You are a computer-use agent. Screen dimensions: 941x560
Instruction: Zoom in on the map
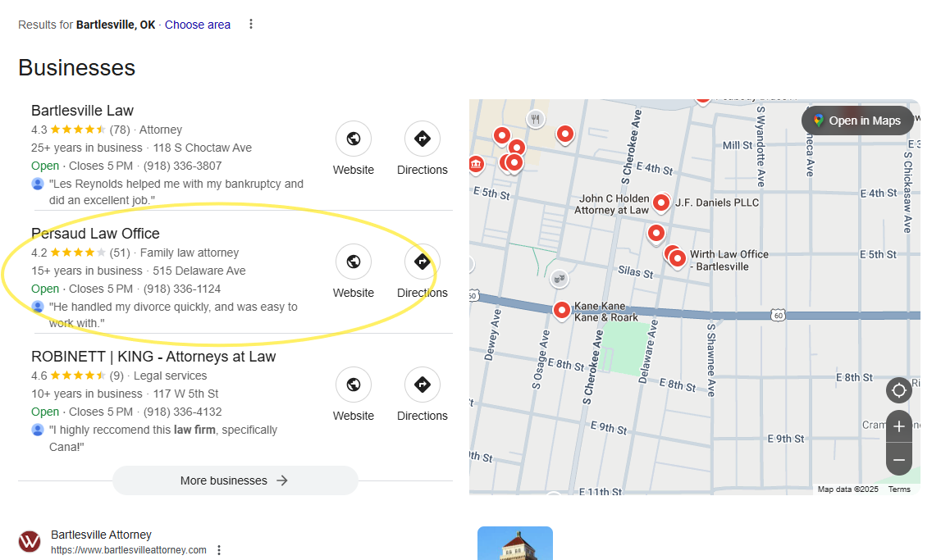[899, 426]
